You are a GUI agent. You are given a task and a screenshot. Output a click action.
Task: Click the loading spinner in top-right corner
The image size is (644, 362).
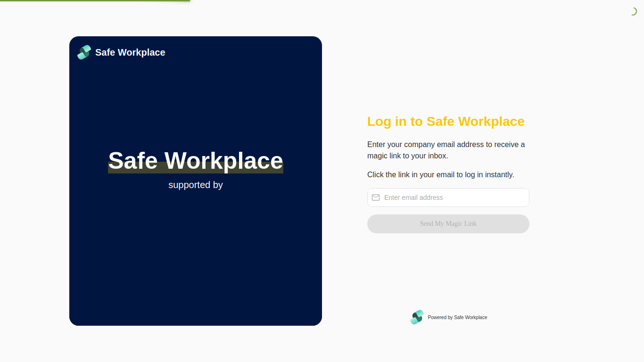click(633, 12)
